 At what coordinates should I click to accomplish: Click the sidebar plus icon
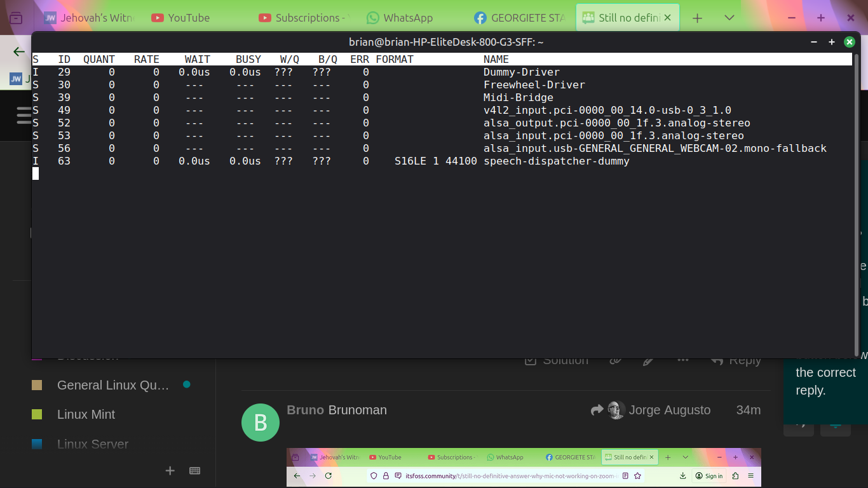tap(170, 471)
